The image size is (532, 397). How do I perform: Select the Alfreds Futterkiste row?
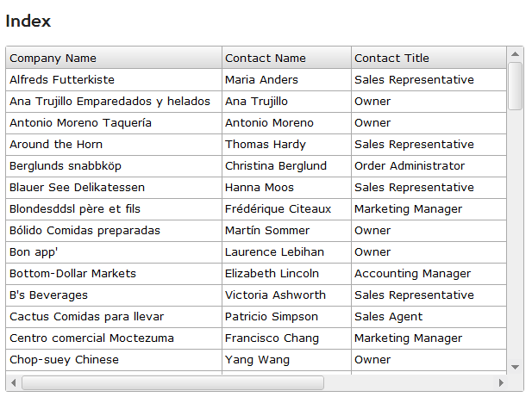(x=62, y=80)
